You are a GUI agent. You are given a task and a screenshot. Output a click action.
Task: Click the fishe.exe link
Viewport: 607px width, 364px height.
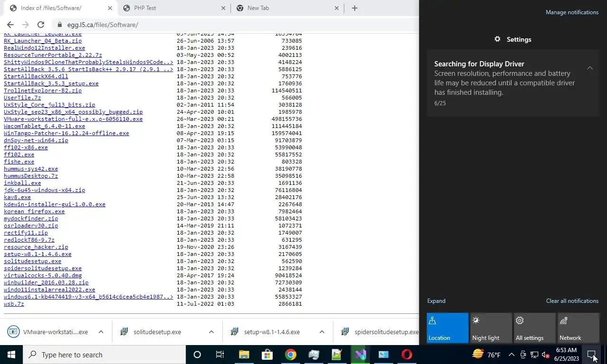coord(19,162)
